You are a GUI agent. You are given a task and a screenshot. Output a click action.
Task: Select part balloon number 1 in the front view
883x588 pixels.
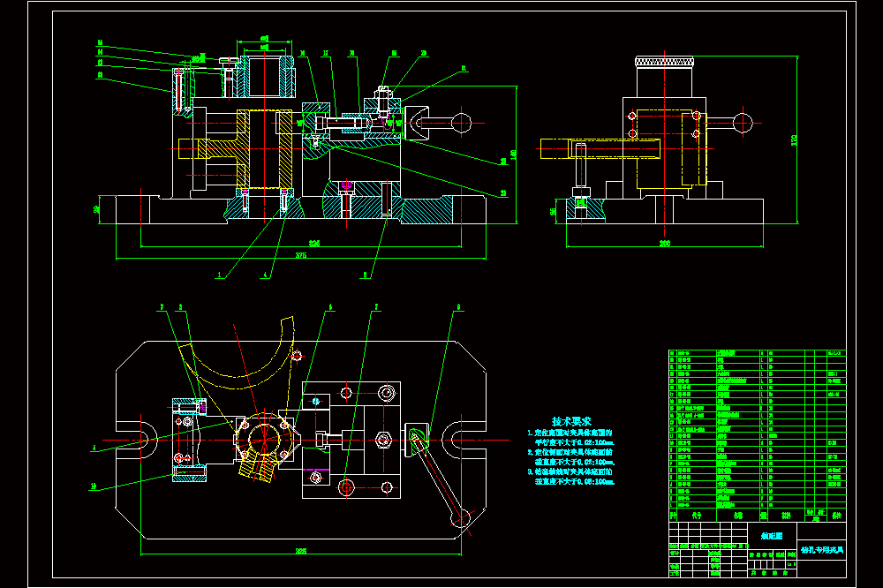click(220, 275)
